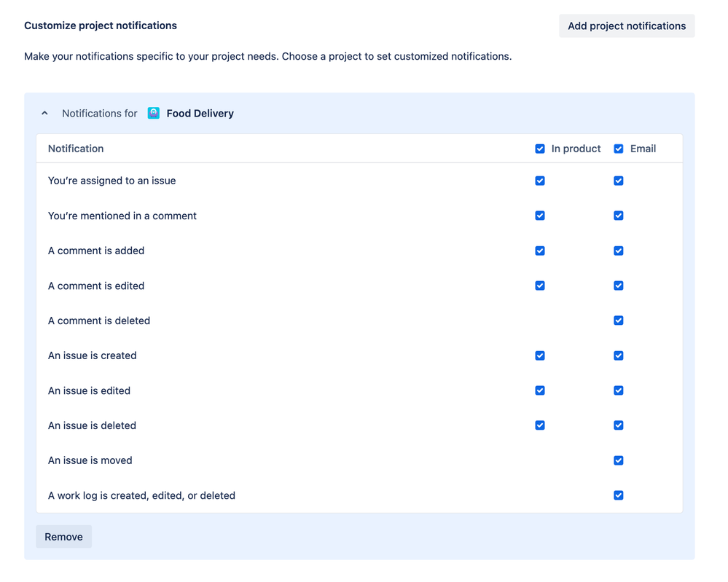Viewport: 728px width, 582px height.
Task: Uncheck Email for An issue is moved
Action: (619, 460)
